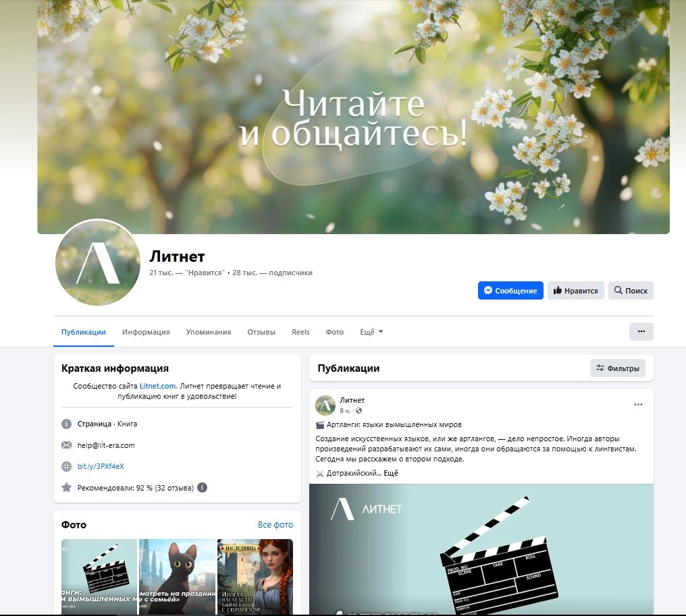Open the Фильтры button

coord(617,368)
